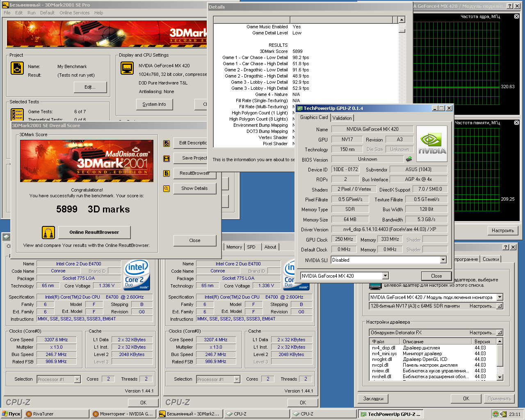Click the monitor adapter icon in RivaTuner

[x=375, y=285]
